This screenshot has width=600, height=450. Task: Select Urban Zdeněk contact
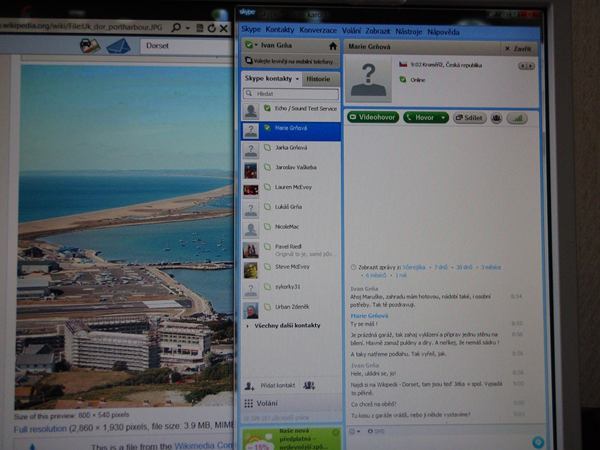pos(291,310)
